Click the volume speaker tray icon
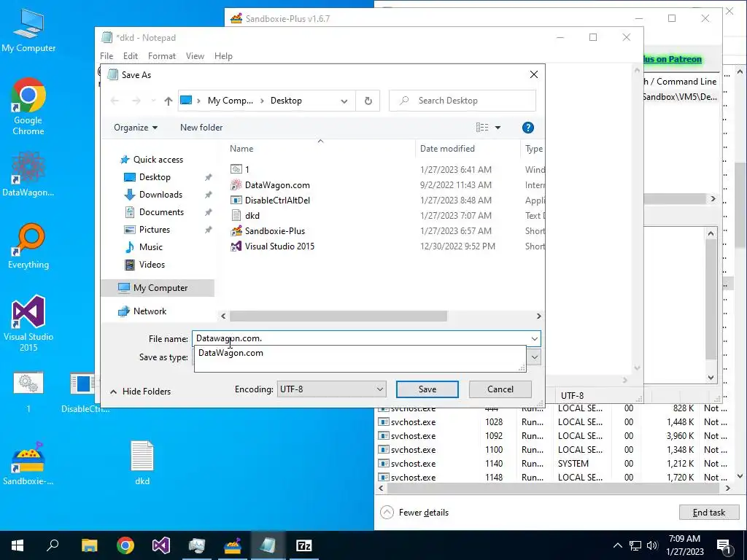This screenshot has height=560, width=747. (653, 545)
